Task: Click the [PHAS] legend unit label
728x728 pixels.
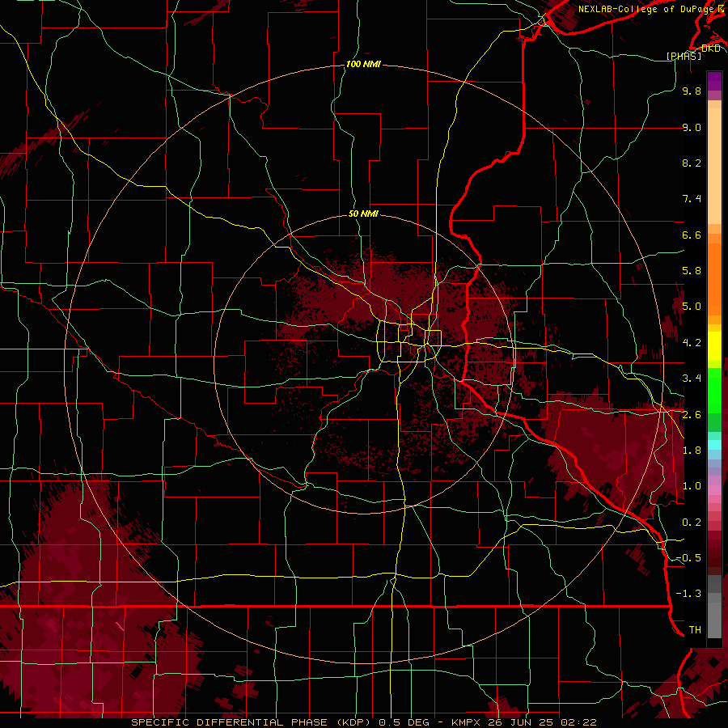Action: click(x=684, y=56)
